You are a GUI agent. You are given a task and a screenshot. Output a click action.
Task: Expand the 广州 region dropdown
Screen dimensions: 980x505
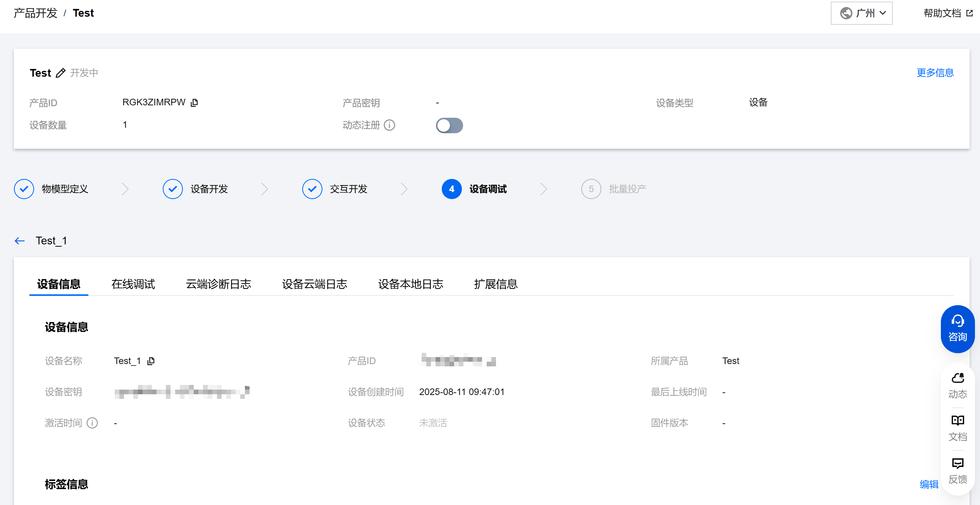[x=861, y=13]
